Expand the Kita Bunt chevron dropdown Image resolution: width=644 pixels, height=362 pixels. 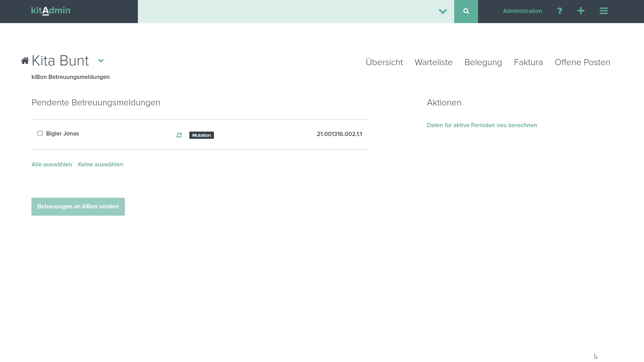pyautogui.click(x=101, y=61)
